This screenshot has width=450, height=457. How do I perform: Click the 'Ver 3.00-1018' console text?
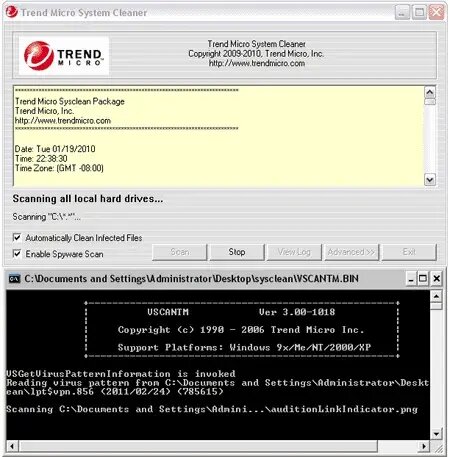(x=297, y=312)
